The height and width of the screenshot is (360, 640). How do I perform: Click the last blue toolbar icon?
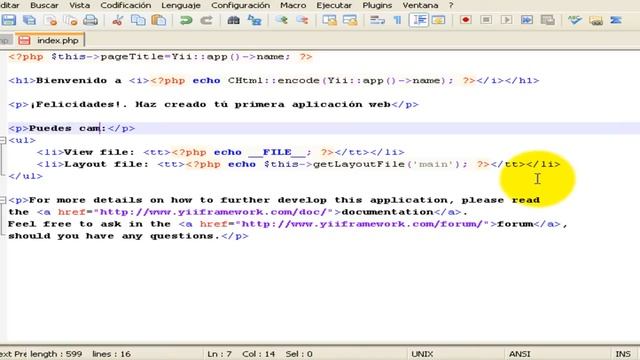point(616,20)
